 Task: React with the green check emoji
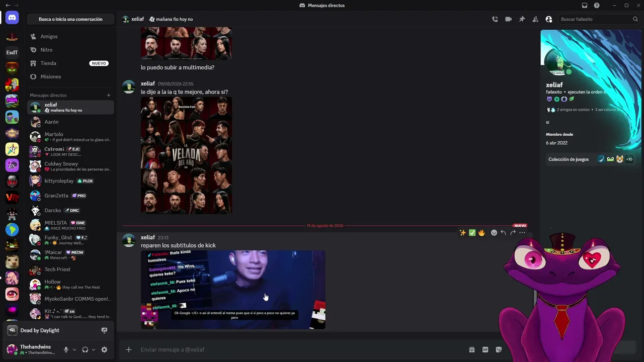coord(472,233)
